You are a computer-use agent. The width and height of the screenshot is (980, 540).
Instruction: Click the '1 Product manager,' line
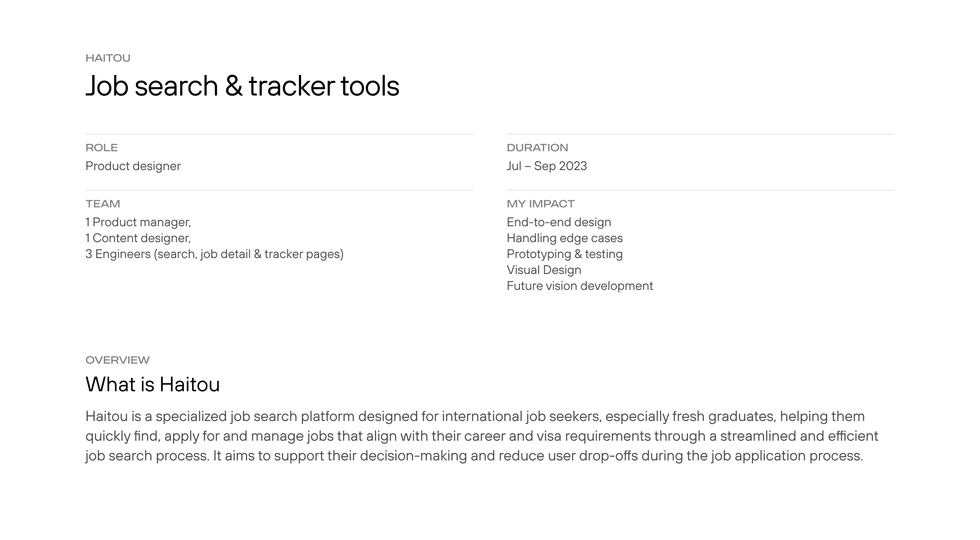point(138,222)
